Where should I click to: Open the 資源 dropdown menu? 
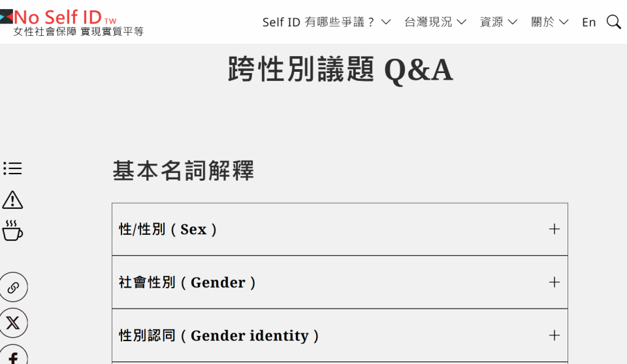click(498, 22)
